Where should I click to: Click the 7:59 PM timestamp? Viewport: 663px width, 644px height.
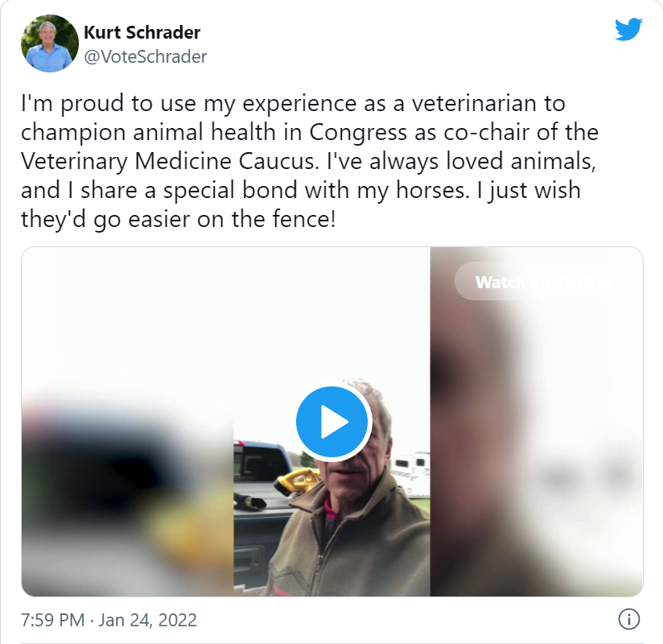click(x=53, y=621)
